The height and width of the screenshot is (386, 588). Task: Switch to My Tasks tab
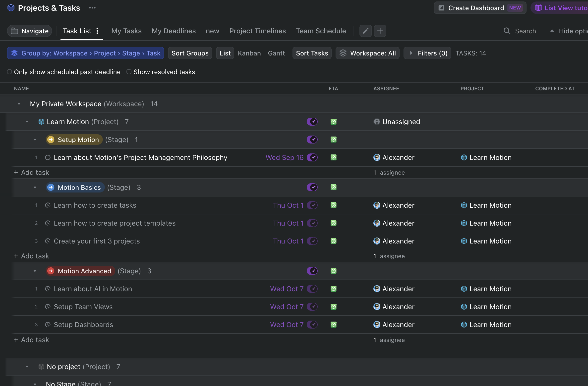(126, 31)
